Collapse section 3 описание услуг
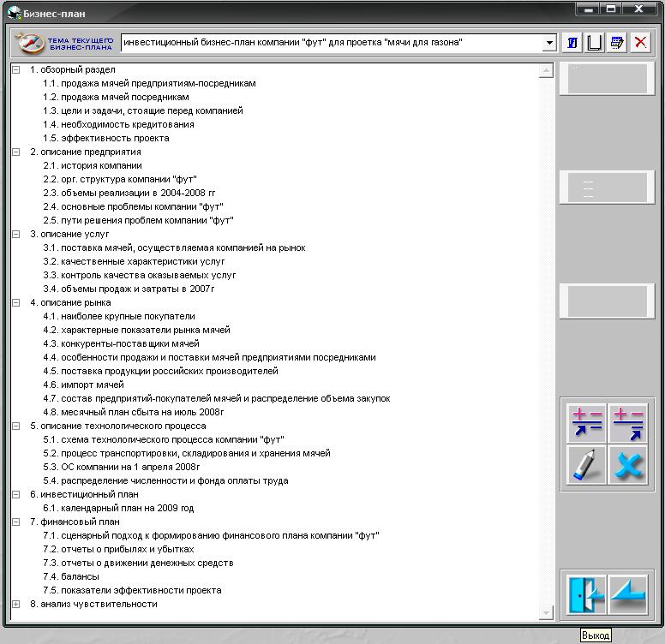This screenshot has width=665, height=644. (x=15, y=235)
